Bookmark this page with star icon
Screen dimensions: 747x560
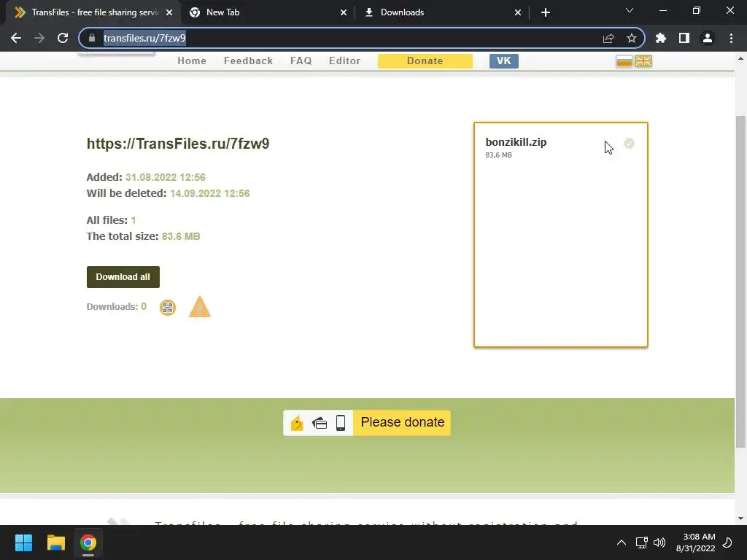[632, 38]
